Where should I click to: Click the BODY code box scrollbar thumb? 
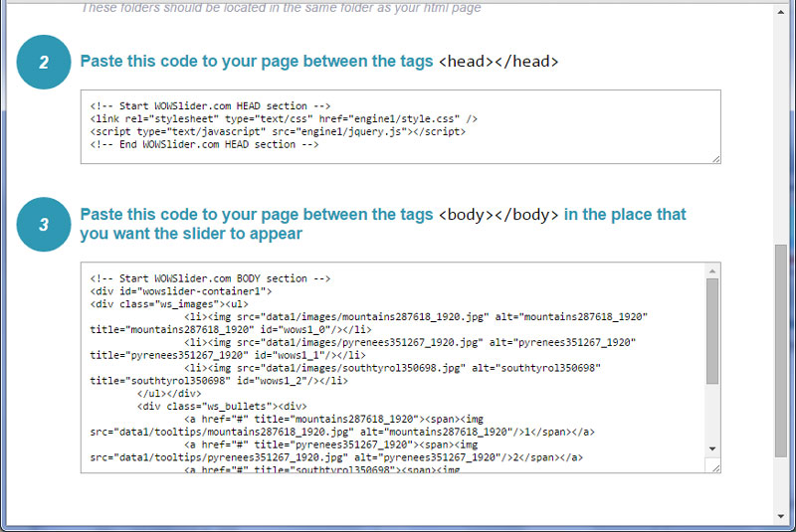[712, 331]
